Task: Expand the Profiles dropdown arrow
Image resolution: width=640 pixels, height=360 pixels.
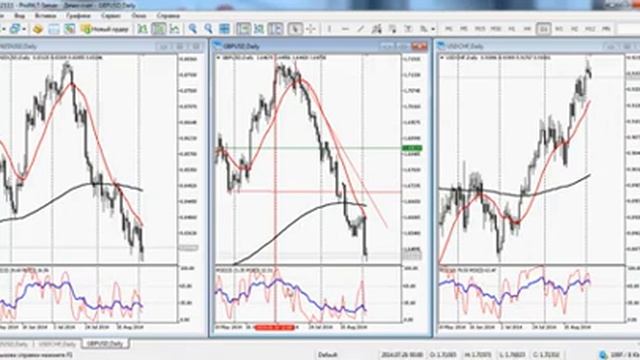Action: (24, 29)
